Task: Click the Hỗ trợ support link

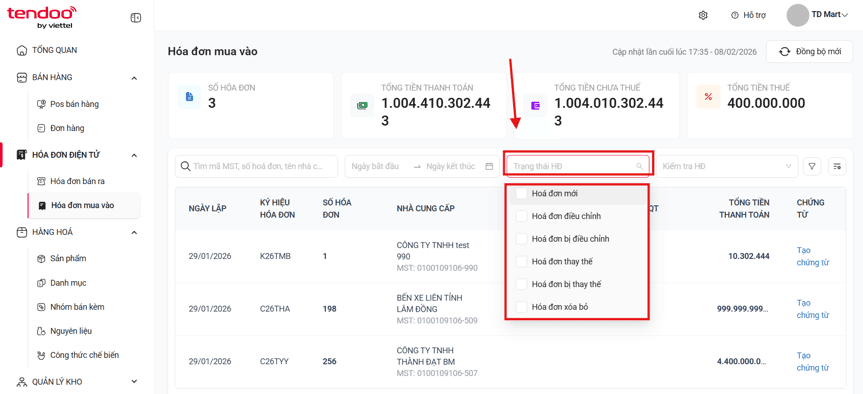Action: (754, 15)
